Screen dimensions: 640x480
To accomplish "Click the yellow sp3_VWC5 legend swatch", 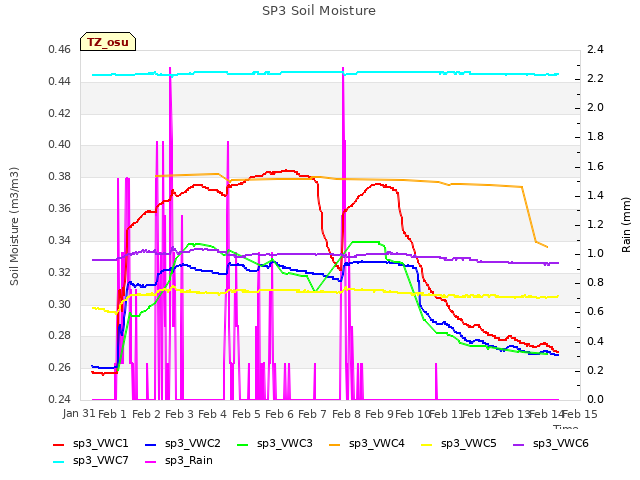I will pyautogui.click(x=427, y=444).
